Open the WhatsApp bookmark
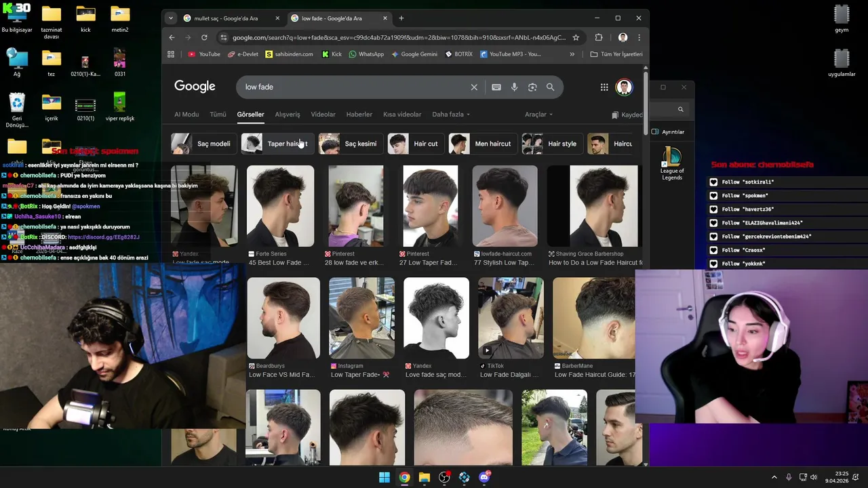Image resolution: width=868 pixels, height=488 pixels. (x=366, y=54)
